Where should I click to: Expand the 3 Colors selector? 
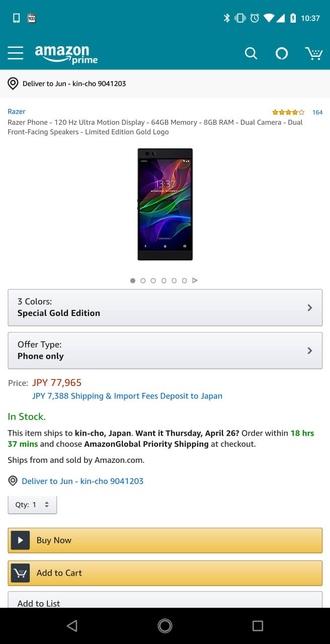165,307
